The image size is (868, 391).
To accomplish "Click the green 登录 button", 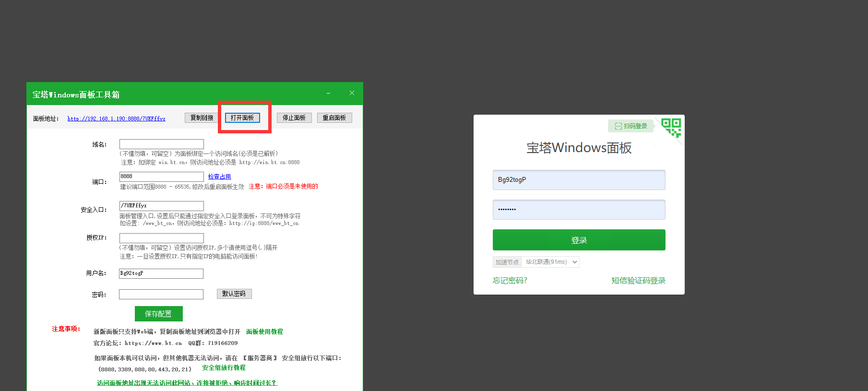I will [579, 240].
